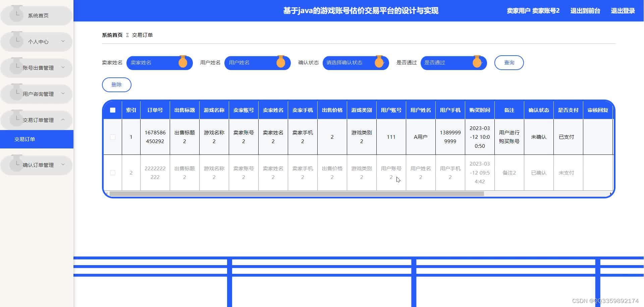
Task: Click the 交易订单管理 sidebar icon
Action: [x=16, y=118]
